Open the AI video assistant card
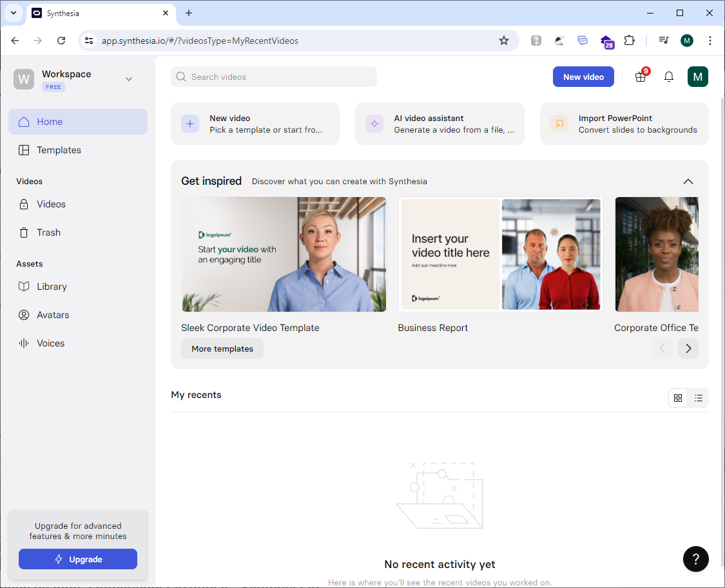 coord(440,124)
